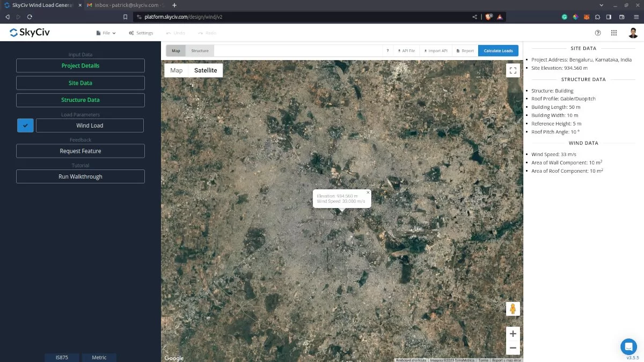
Task: Toggle the Wind Load checkbox
Action: pyautogui.click(x=25, y=125)
